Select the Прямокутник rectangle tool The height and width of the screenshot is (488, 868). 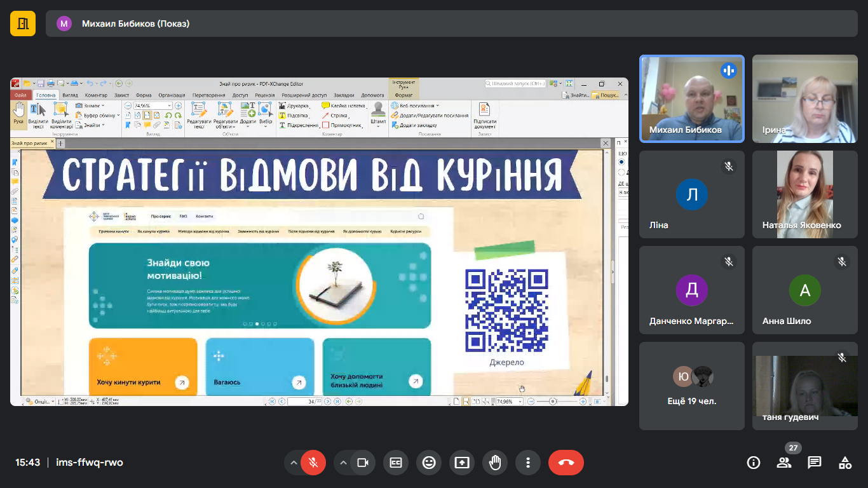tap(342, 125)
